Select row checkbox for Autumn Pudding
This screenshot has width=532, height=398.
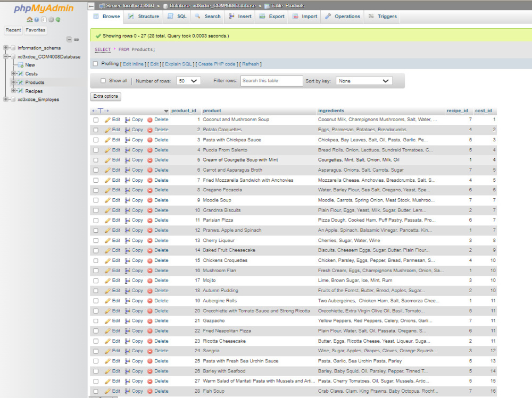pos(96,291)
